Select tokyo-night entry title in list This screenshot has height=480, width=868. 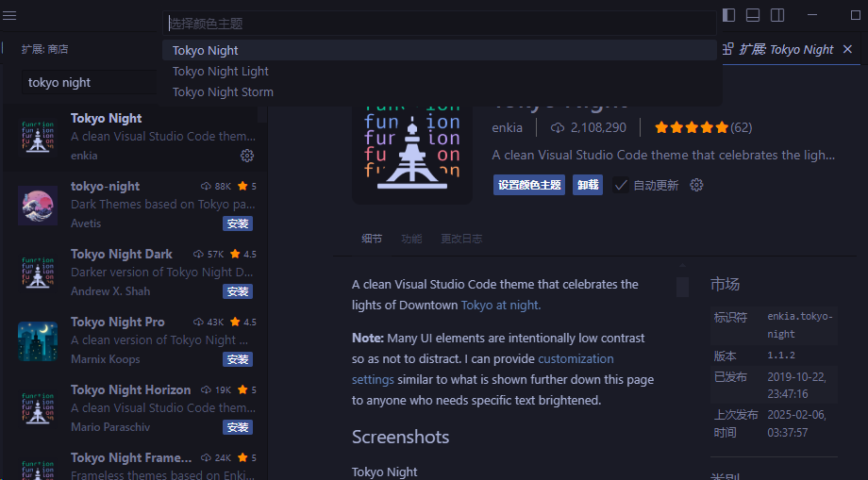tap(105, 187)
